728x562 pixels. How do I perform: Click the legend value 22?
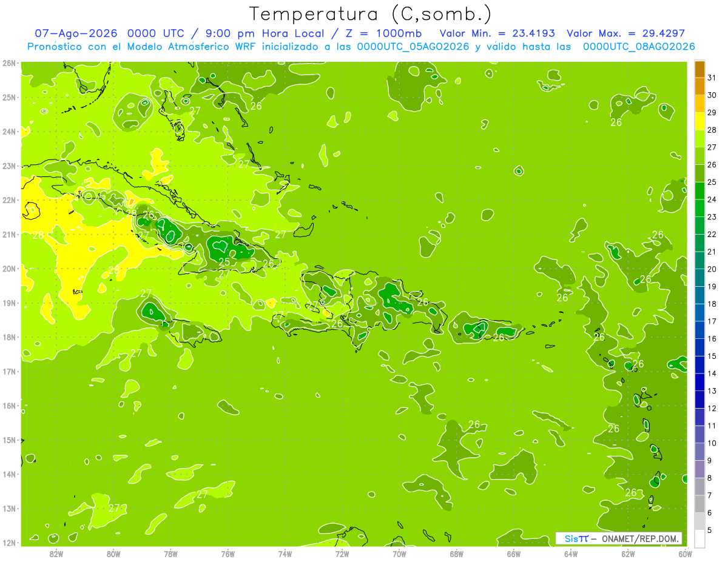pos(712,234)
